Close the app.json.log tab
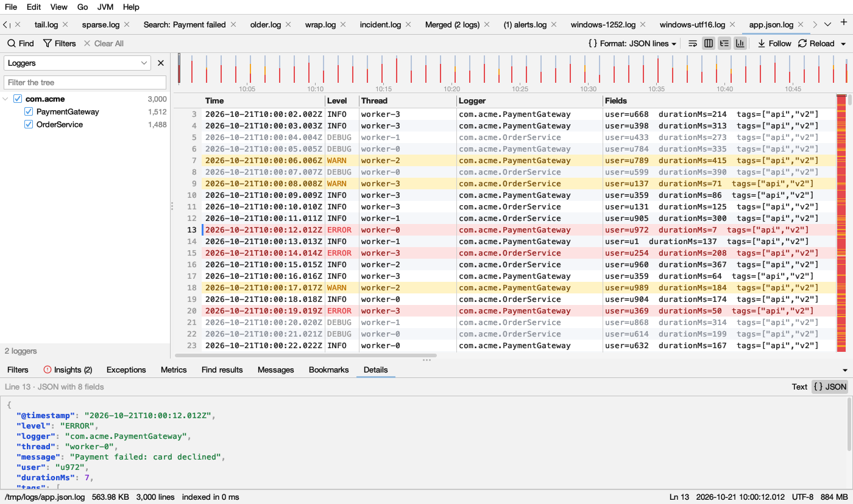Image resolution: width=853 pixels, height=504 pixels. (x=801, y=24)
